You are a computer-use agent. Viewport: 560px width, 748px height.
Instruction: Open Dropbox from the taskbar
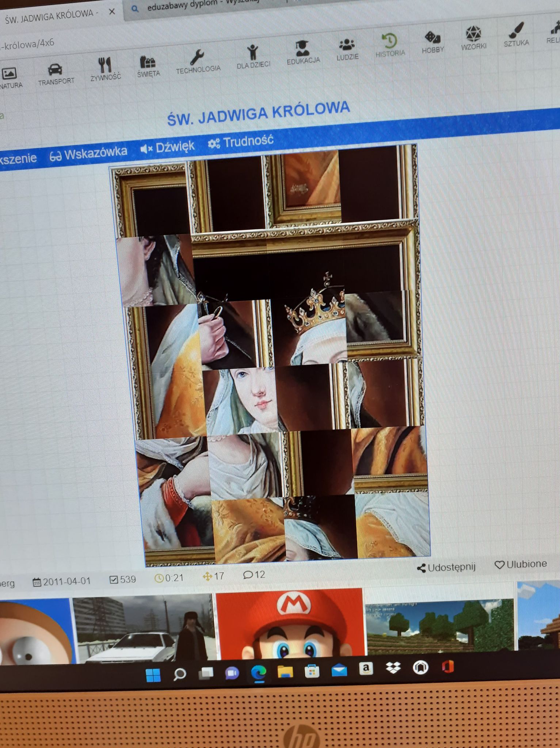tap(393, 668)
